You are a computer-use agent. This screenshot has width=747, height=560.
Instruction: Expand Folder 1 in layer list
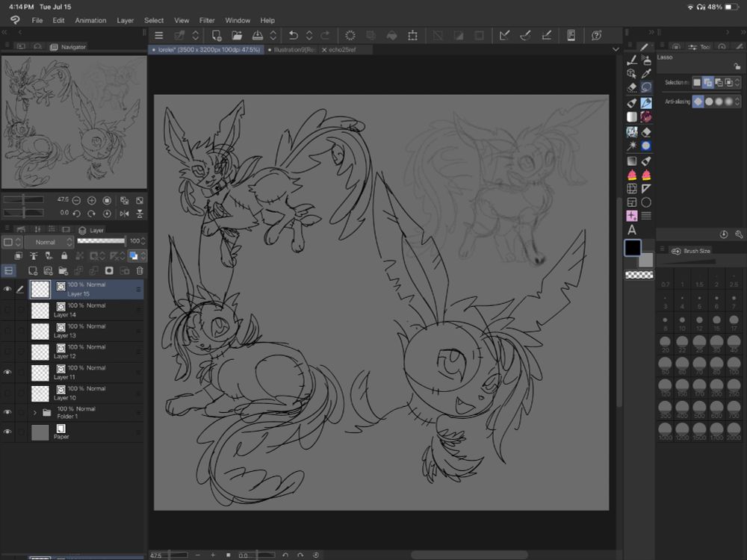pos(34,412)
